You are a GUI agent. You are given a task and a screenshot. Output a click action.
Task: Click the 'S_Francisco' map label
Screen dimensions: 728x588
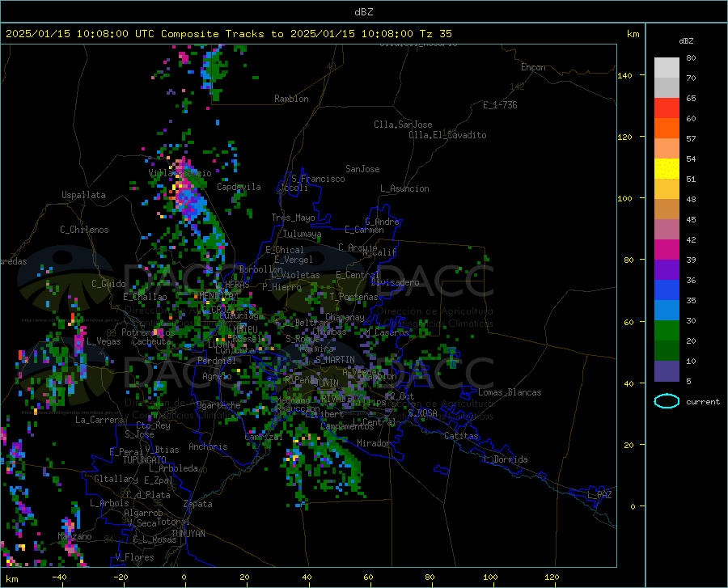(x=318, y=179)
